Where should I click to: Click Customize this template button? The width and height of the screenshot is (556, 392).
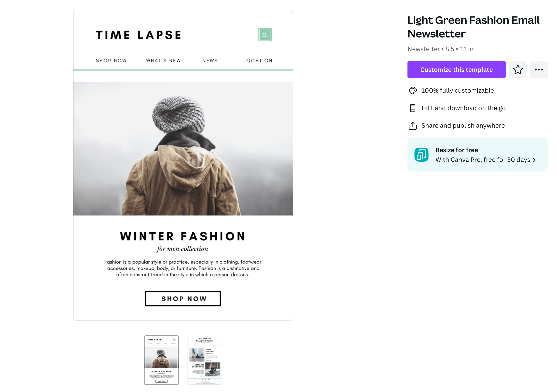tap(456, 70)
